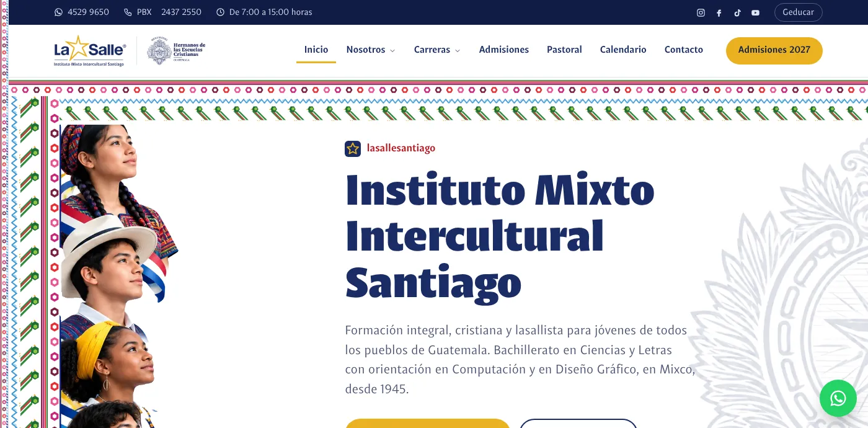Click the phone icon beside PBX
This screenshot has width=868, height=428.
(x=128, y=12)
